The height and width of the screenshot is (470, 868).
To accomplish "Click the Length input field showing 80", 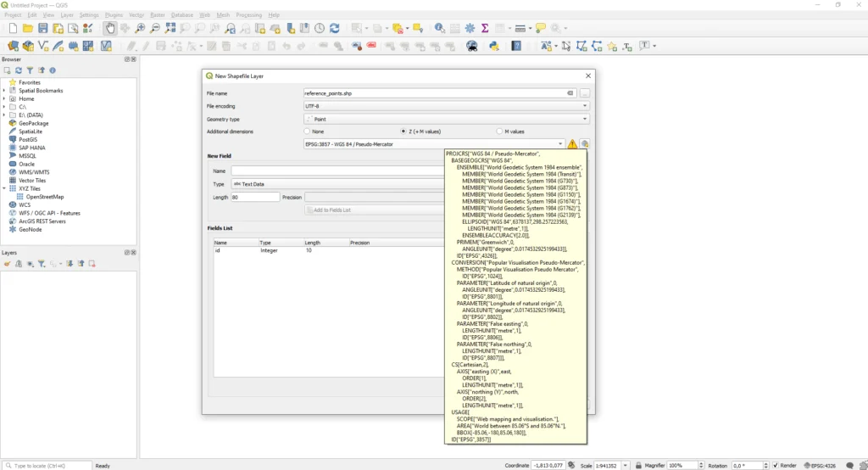I will [254, 197].
